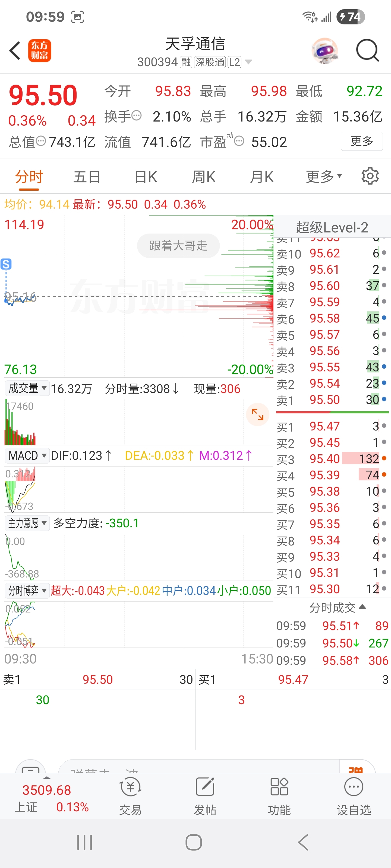Image resolution: width=391 pixels, height=868 pixels.
Task: Switch to 五日 tab
Action: coord(87,176)
